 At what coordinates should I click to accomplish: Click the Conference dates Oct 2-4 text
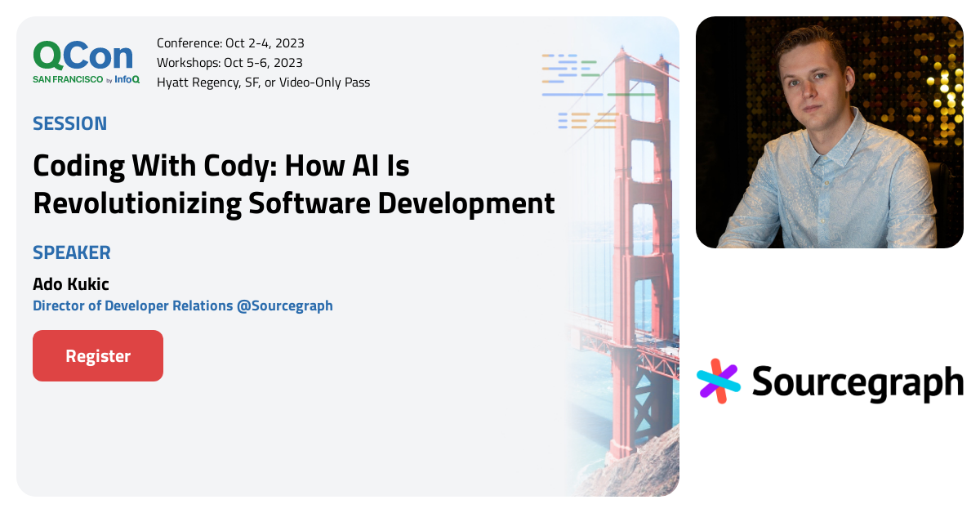[229, 42]
